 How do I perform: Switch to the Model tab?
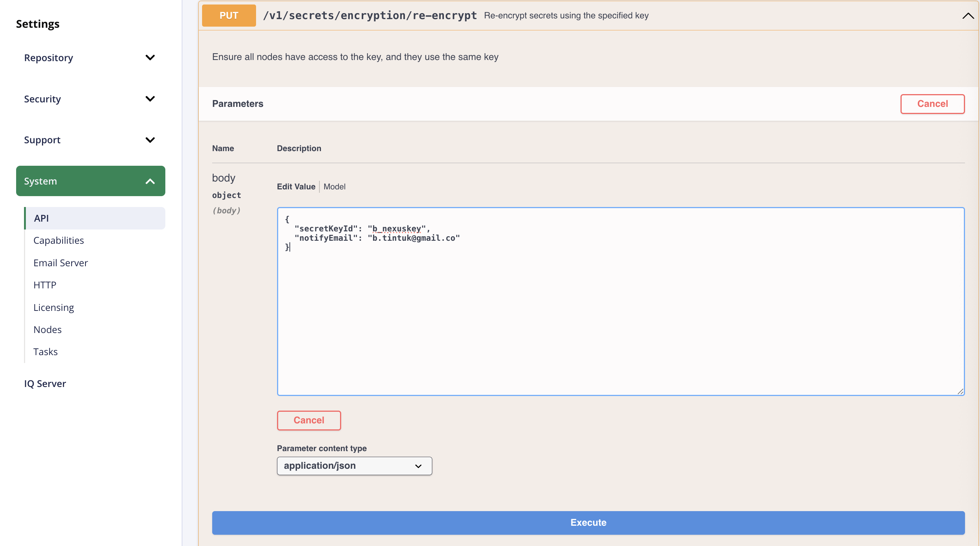[x=334, y=186]
